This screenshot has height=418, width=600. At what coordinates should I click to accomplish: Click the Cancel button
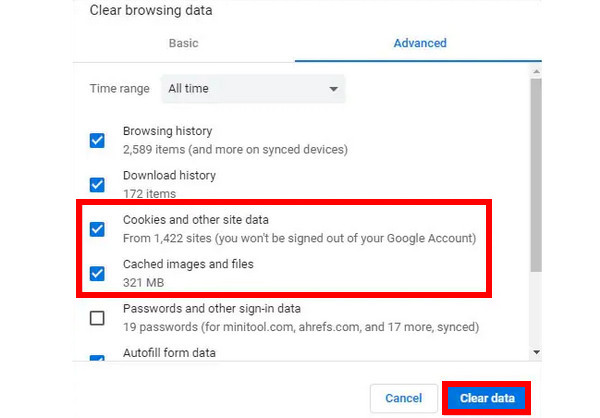click(x=404, y=398)
